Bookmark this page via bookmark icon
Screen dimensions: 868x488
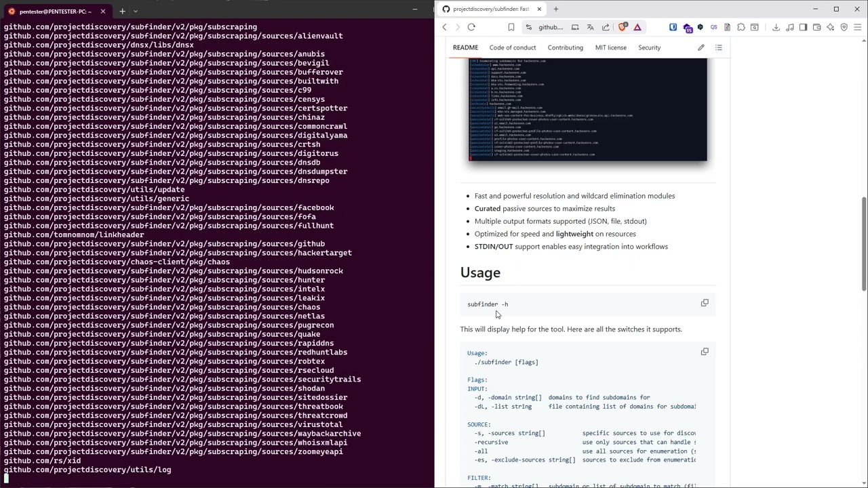coord(511,27)
